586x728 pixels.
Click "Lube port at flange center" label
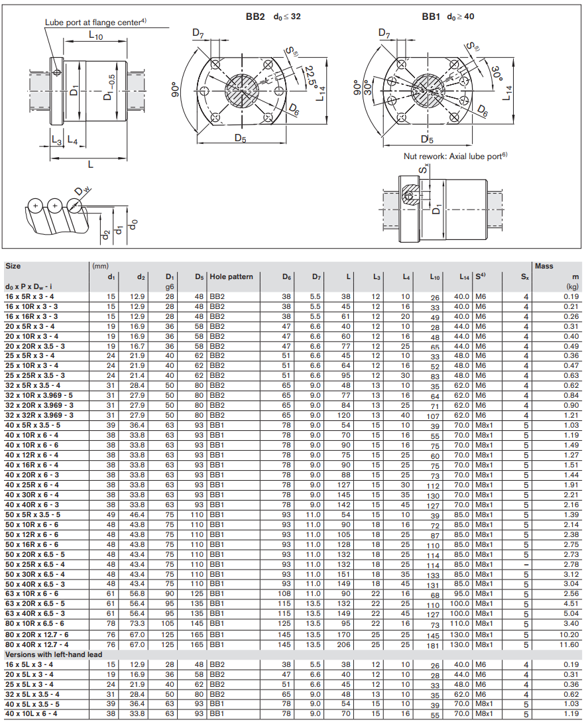[95, 22]
